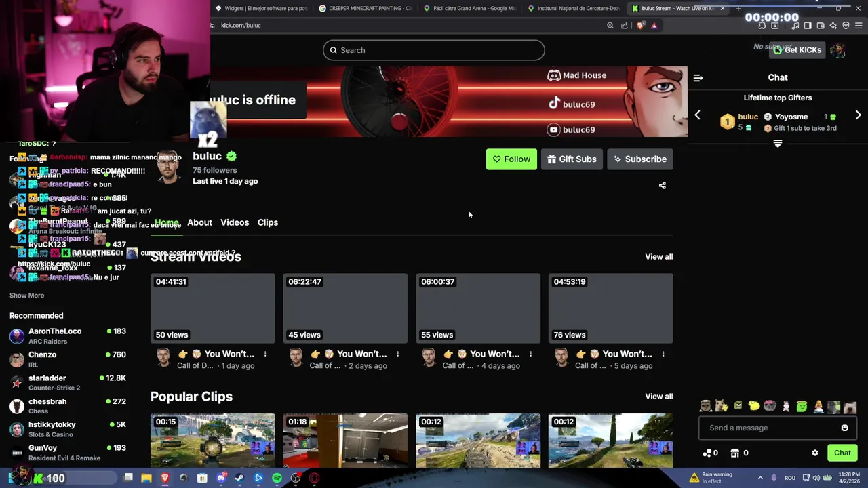Open browser hamburger menu
868x488 pixels.
coord(859,26)
